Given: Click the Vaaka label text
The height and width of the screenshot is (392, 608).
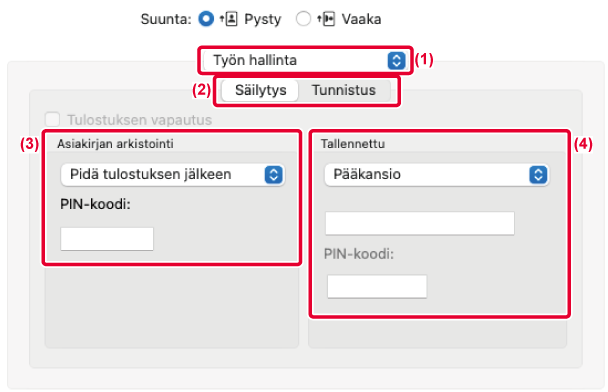Looking at the screenshot, I should pyautogui.click(x=361, y=19).
